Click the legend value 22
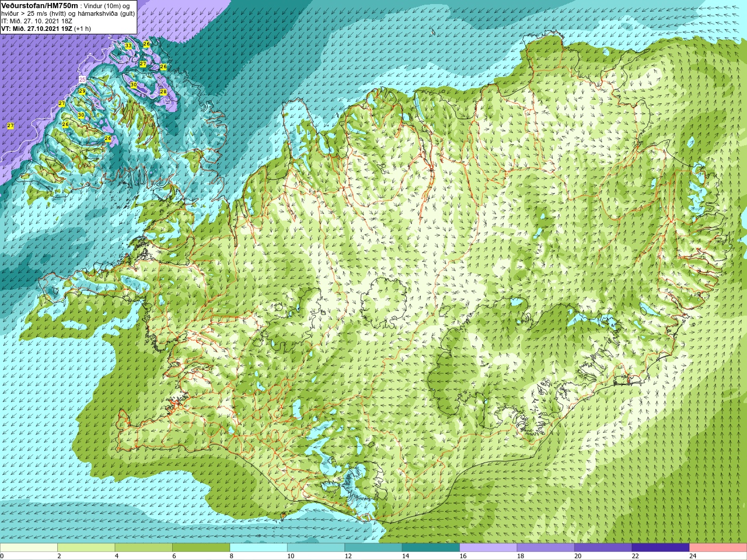Viewport: 747px width, 560px height. point(635,556)
